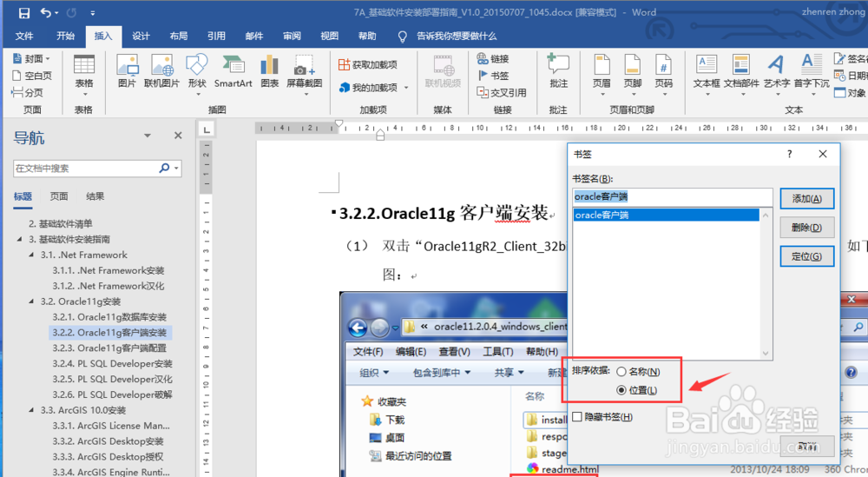Open the Footer (页脚) menu
The width and height of the screenshot is (868, 477).
[632, 74]
